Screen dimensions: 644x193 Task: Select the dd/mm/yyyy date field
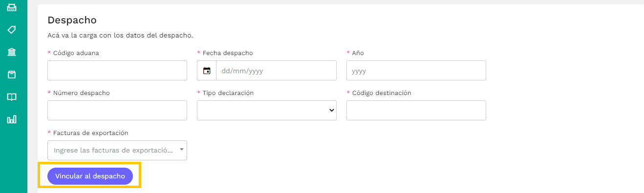[x=276, y=71]
